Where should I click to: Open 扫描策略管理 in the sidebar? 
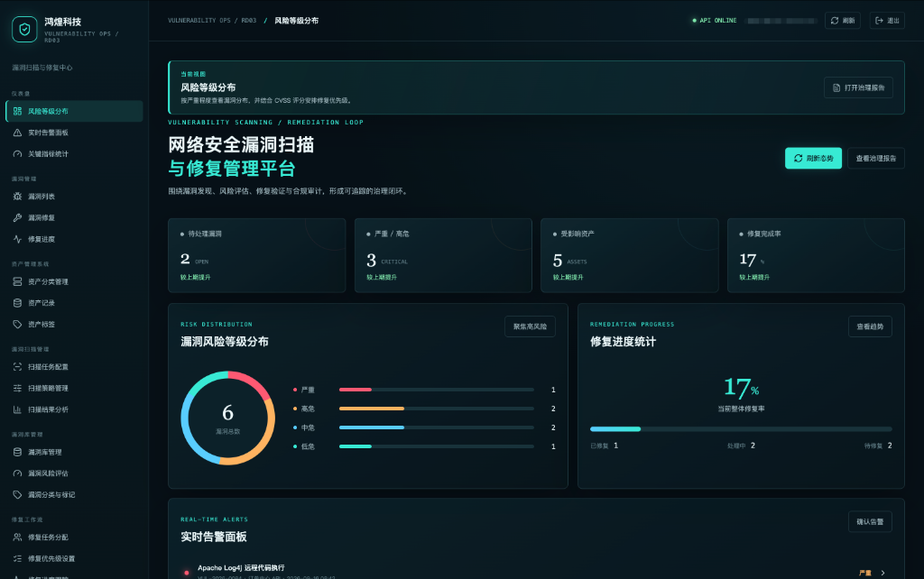tap(74, 388)
